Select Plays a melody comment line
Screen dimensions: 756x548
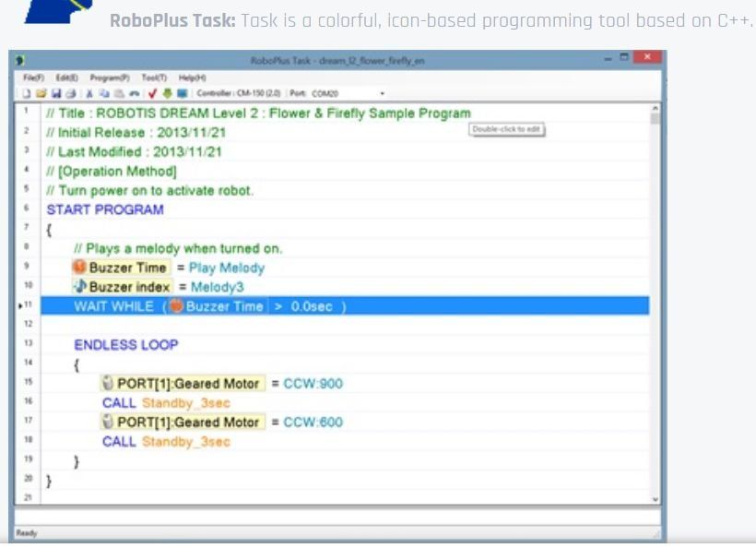tap(178, 248)
